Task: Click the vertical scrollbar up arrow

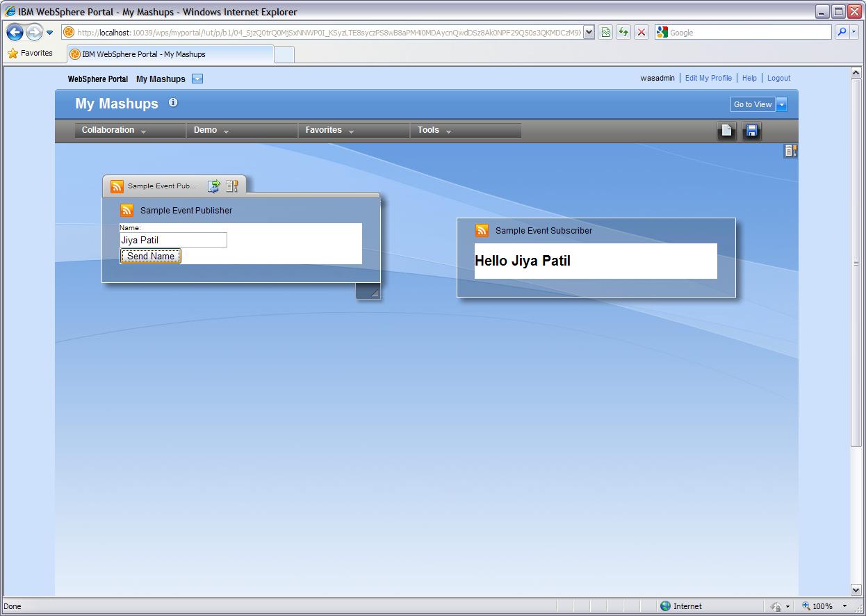Action: [x=856, y=73]
